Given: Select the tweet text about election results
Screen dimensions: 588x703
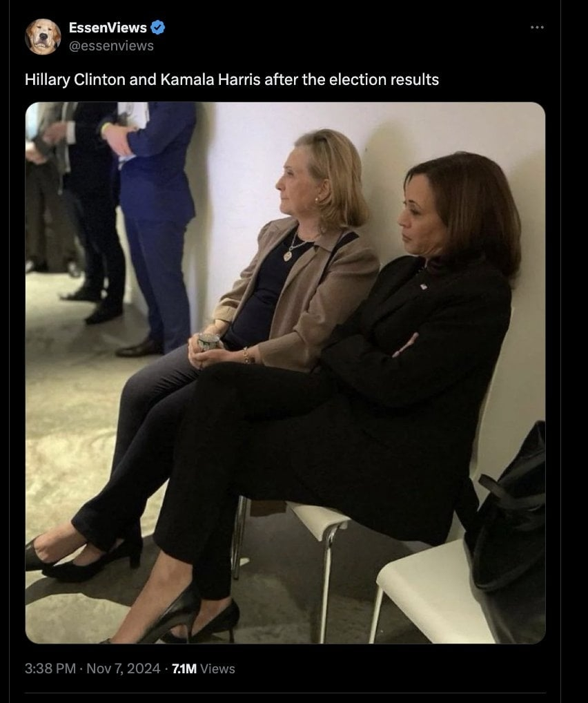Looking at the screenshot, I should [232, 80].
